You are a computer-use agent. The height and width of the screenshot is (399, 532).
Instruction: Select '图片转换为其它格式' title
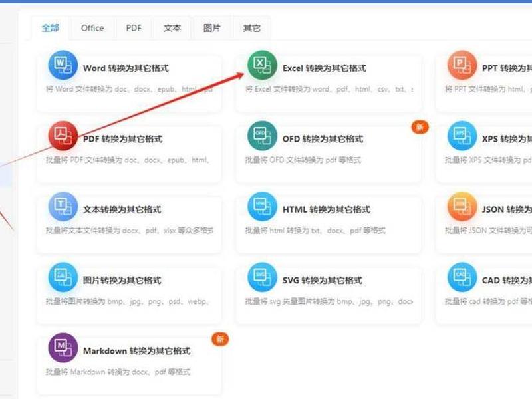tap(122, 280)
